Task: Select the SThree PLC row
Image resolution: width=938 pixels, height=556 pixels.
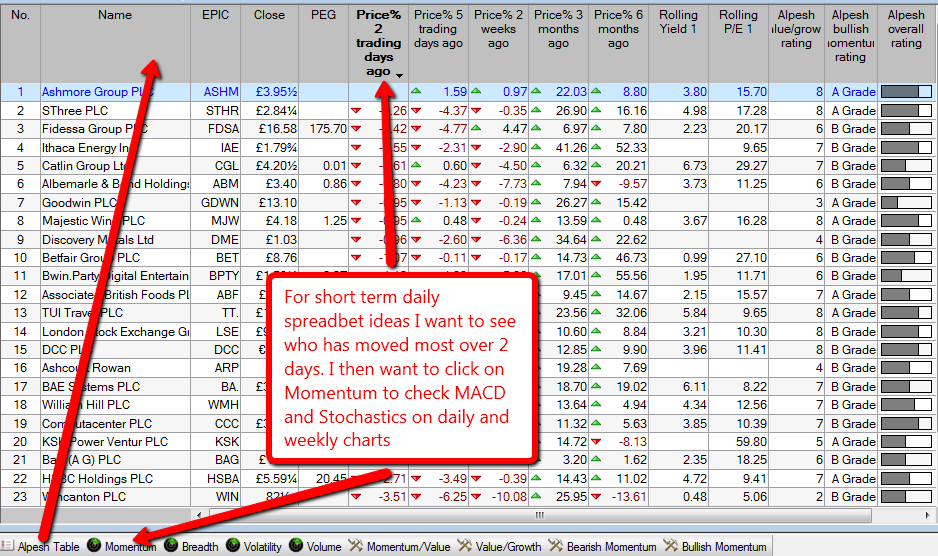Action: pyautogui.click(x=467, y=110)
